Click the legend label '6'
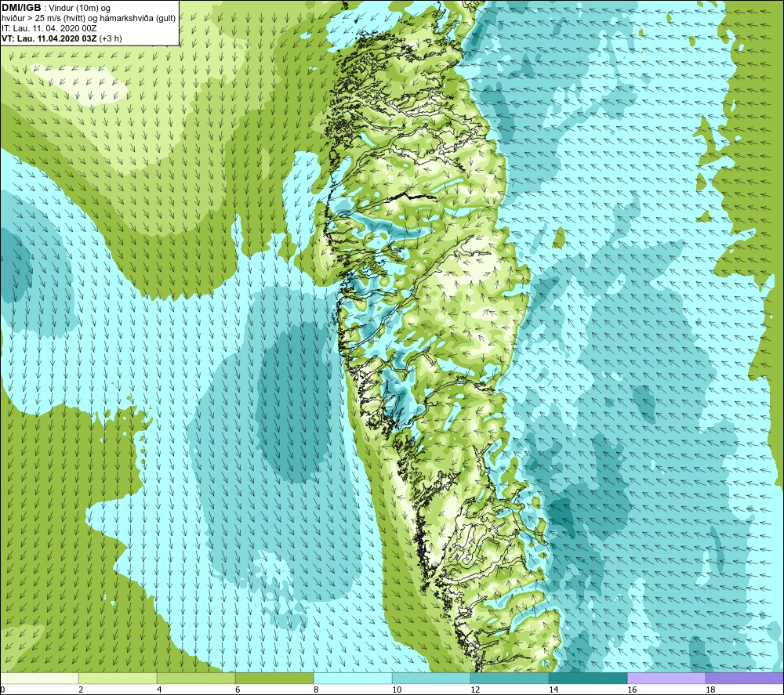 tap(238, 690)
